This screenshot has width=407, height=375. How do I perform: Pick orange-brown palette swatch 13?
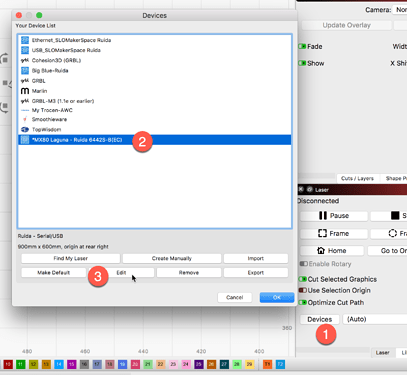tap(46, 364)
